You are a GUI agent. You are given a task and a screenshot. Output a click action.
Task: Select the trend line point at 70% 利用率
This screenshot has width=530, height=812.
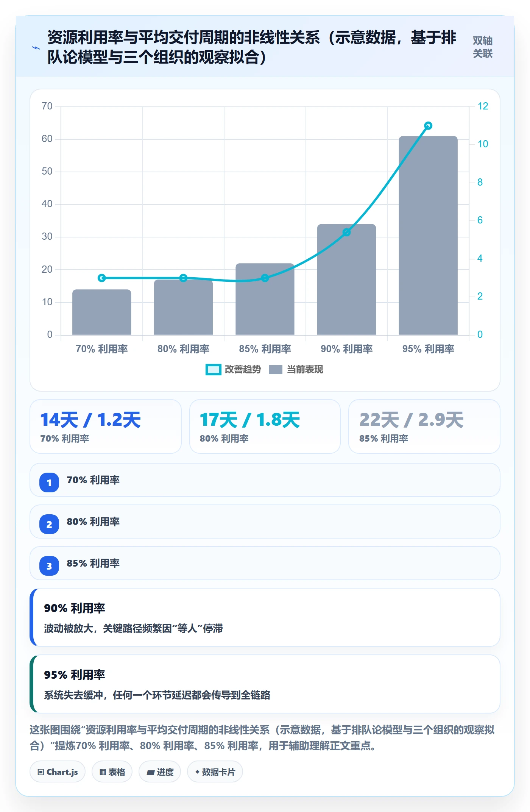point(102,278)
